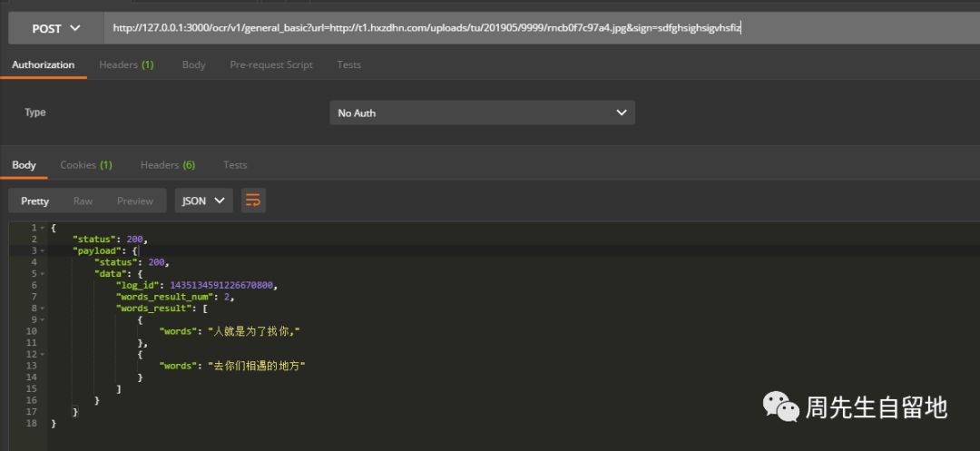Collapse the second words object at line 12

42,354
